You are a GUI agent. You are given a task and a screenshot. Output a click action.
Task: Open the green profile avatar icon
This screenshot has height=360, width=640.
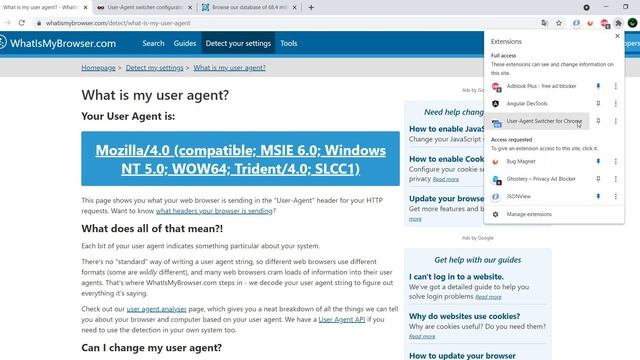click(x=633, y=23)
